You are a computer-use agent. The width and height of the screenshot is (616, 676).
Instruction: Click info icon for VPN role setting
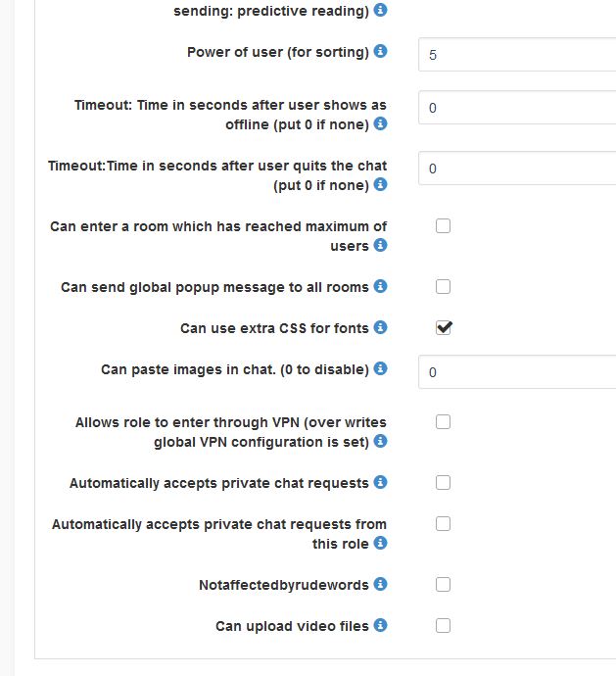click(x=381, y=442)
